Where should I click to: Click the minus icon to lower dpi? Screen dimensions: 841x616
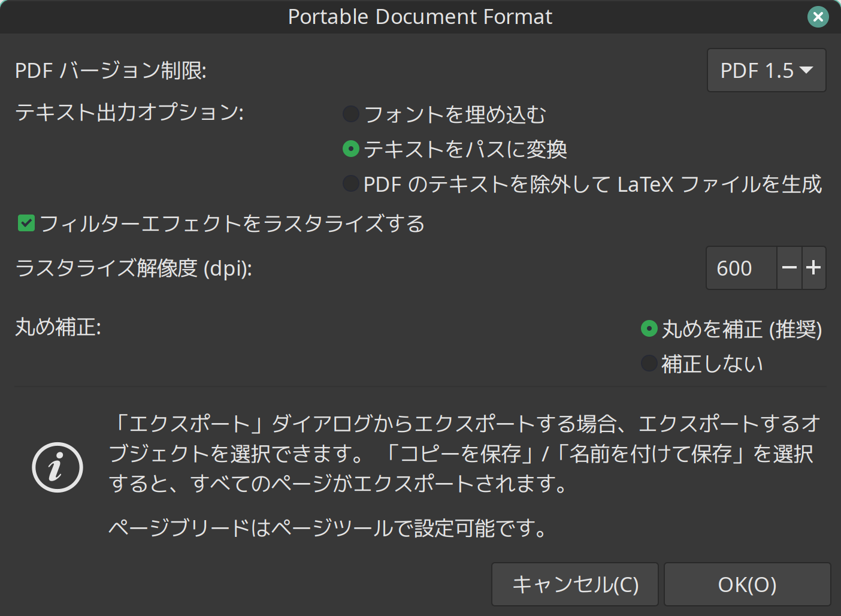(x=789, y=268)
